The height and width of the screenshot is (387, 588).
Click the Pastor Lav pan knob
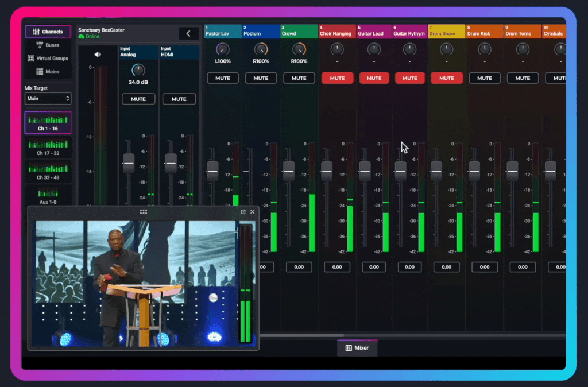pos(223,49)
